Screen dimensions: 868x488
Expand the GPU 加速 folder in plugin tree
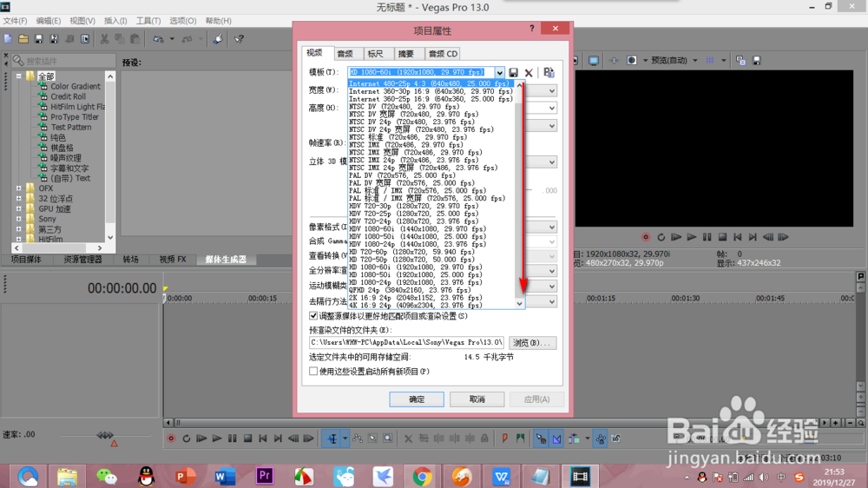19,208
